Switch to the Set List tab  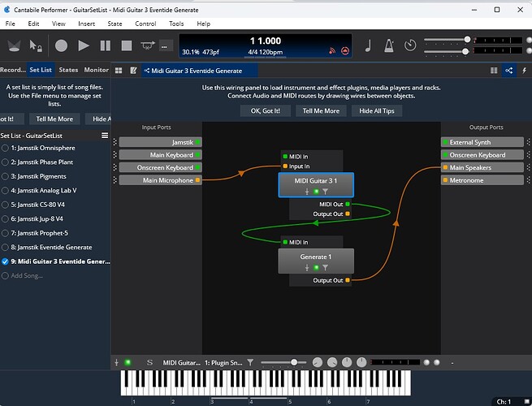pyautogui.click(x=41, y=70)
